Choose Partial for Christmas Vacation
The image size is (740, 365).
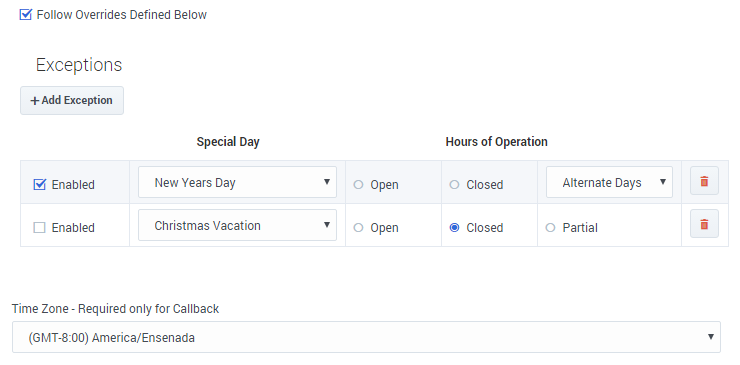(x=550, y=228)
